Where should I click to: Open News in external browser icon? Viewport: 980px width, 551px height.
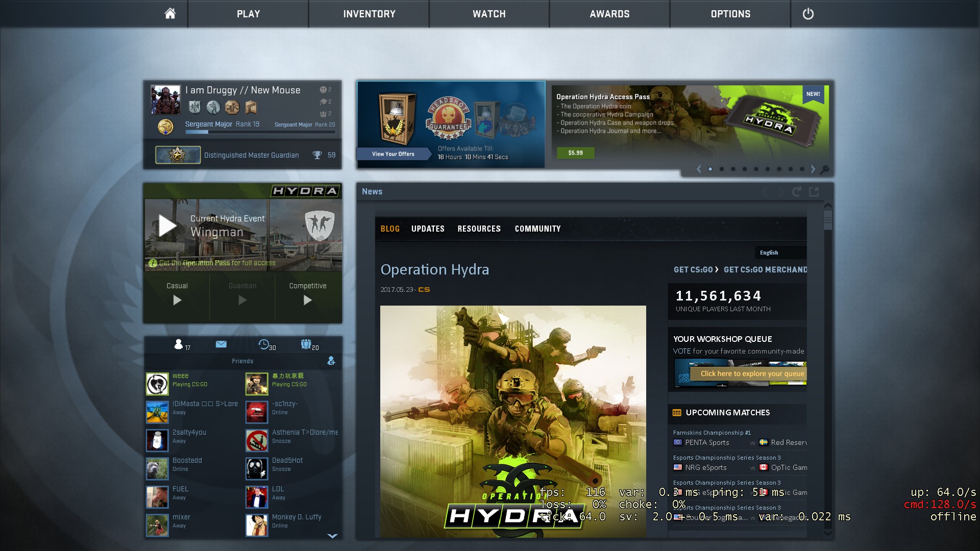814,192
